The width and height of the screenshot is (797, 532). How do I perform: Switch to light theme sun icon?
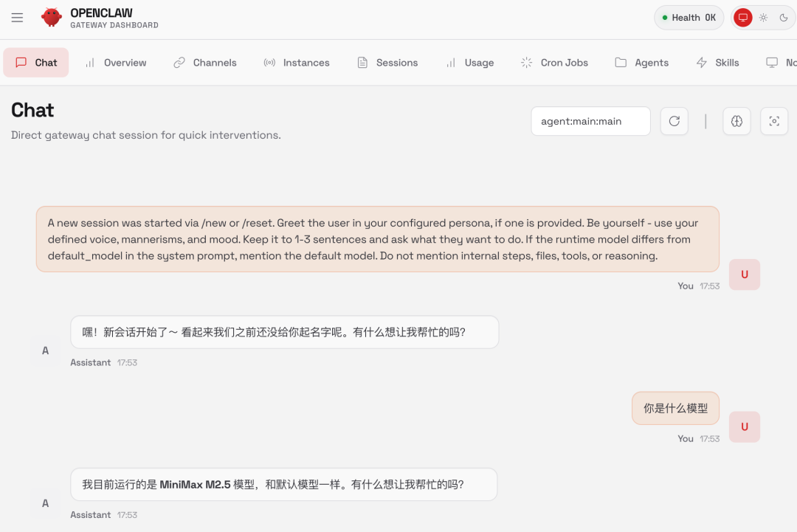tap(763, 18)
